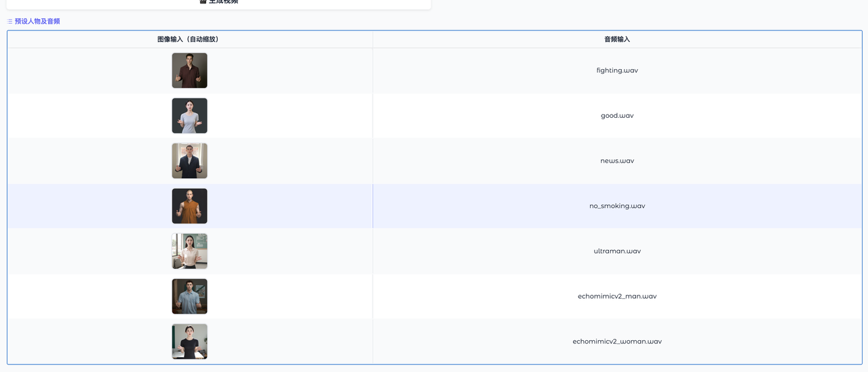The height and width of the screenshot is (372, 868).
Task: Click the icon on the 生成视频 button
Action: (x=203, y=1)
